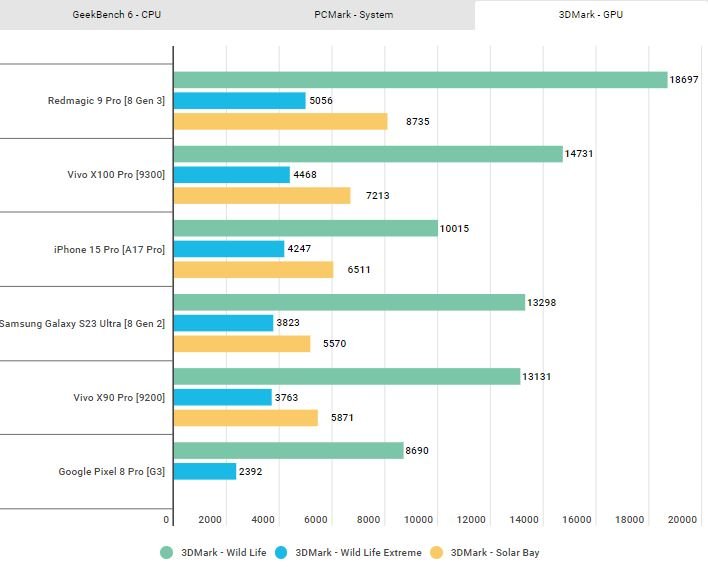708x570 pixels.
Task: Select the 3DMark - GPU tab
Action: click(x=591, y=15)
